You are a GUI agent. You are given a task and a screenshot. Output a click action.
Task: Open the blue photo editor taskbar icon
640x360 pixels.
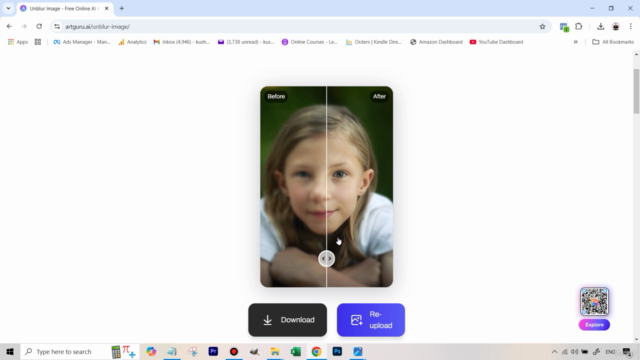click(358, 351)
